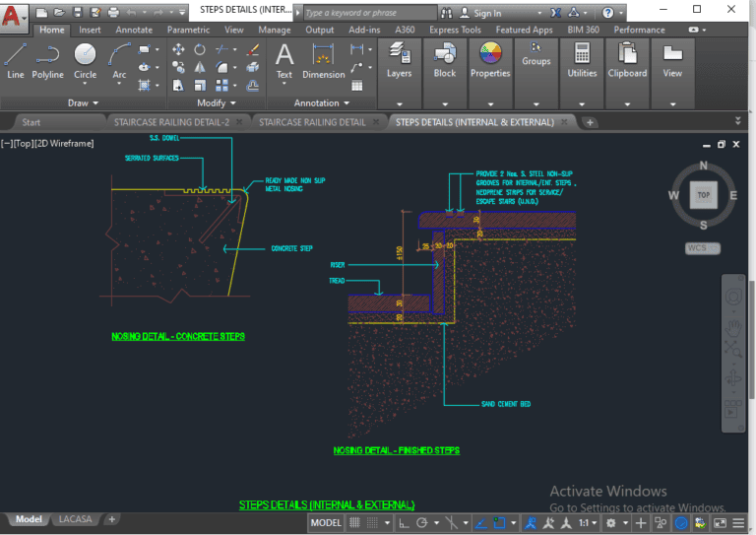This screenshot has height=535, width=756.
Task: Click the Linear dimension icon
Action: [356, 49]
